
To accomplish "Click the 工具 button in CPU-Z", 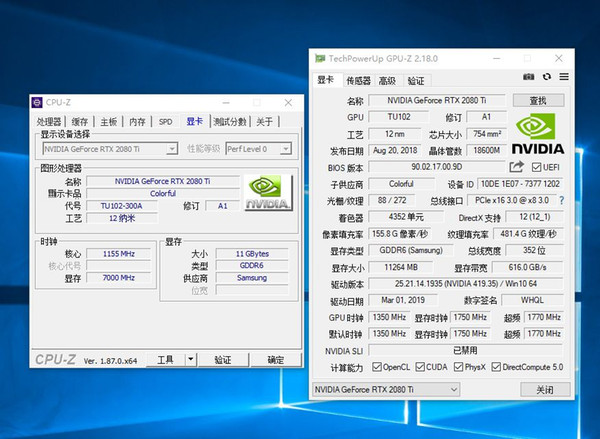I will 165,359.
